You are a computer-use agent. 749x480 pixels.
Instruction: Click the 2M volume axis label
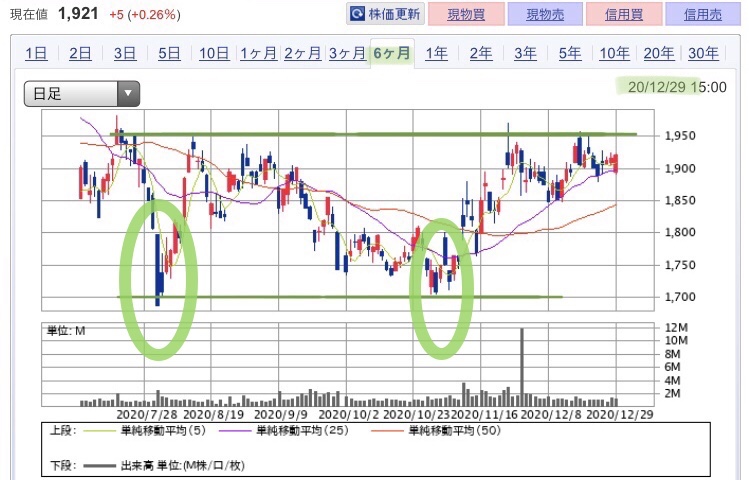point(672,393)
